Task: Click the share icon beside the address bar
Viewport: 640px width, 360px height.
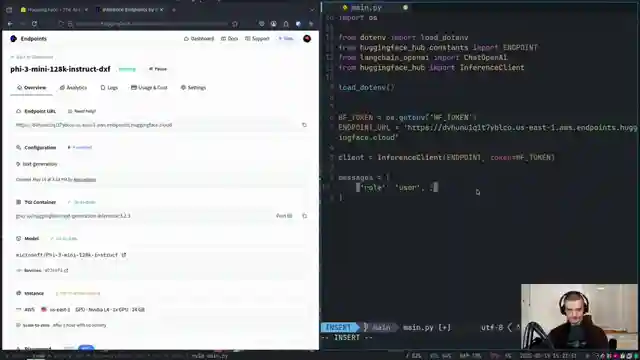Action: pos(235,24)
